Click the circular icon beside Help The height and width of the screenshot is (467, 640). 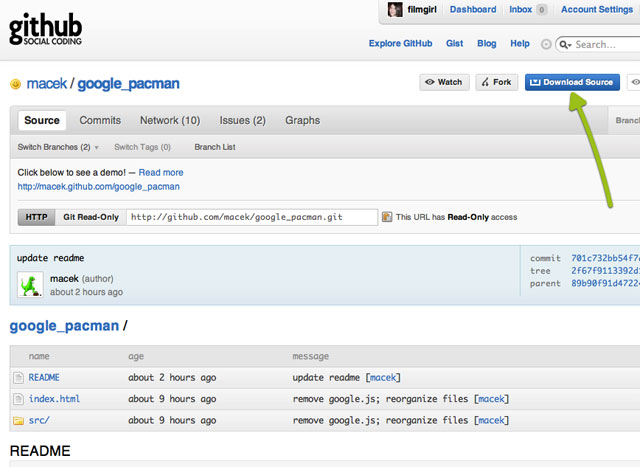(546, 44)
